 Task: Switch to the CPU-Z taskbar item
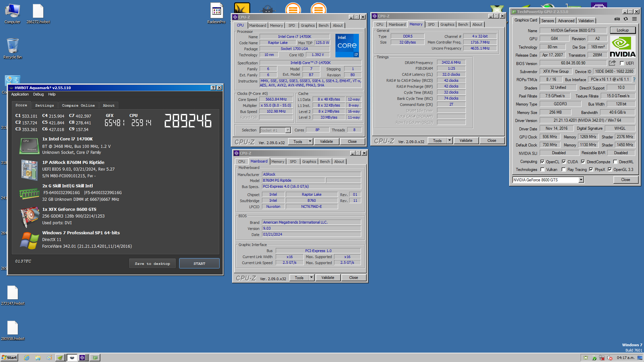click(x=83, y=358)
